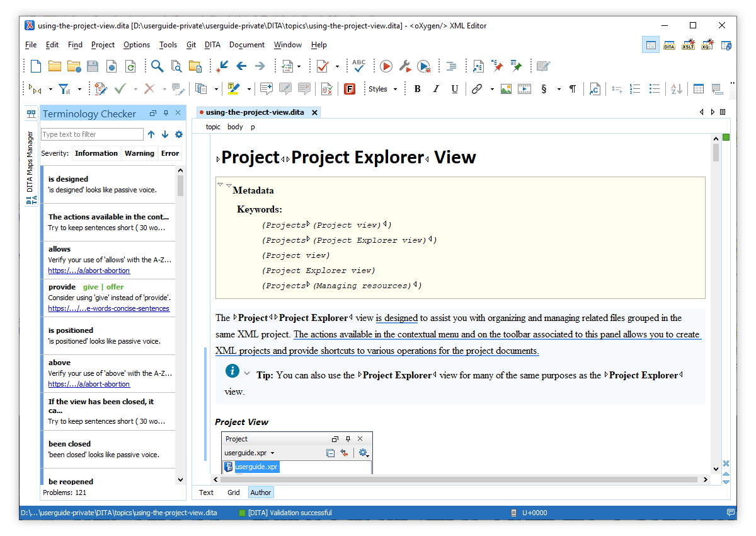Screen dimensions: 756x536
Task: Close the using-the-project-view.dita tab
Action: point(314,112)
